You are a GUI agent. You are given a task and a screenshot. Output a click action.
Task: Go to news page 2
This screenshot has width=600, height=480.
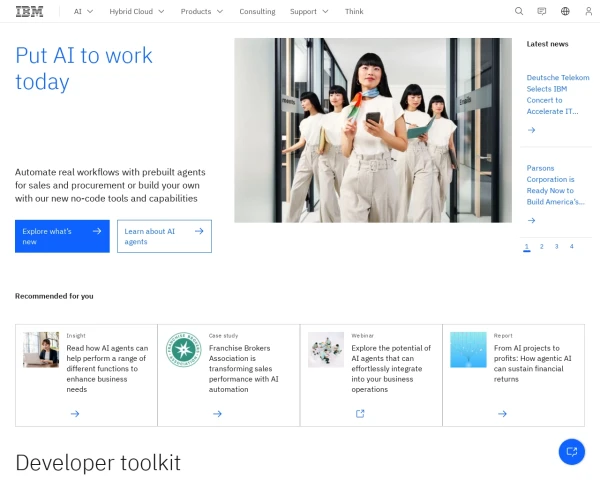(541, 247)
